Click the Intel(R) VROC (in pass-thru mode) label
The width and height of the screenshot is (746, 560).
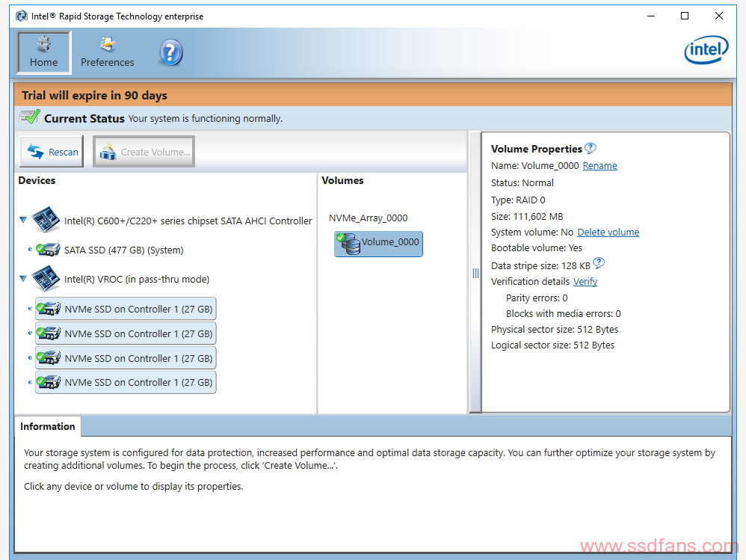[x=137, y=280]
